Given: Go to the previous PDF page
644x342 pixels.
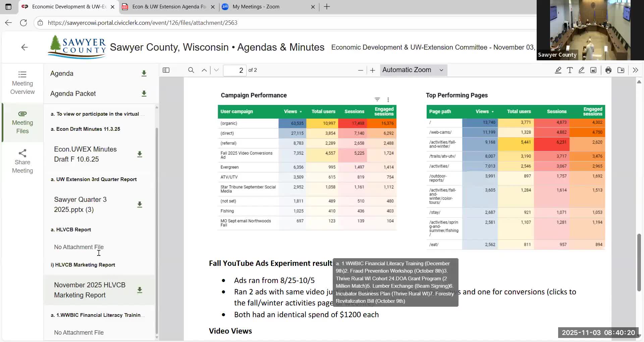Looking at the screenshot, I should pos(204,70).
